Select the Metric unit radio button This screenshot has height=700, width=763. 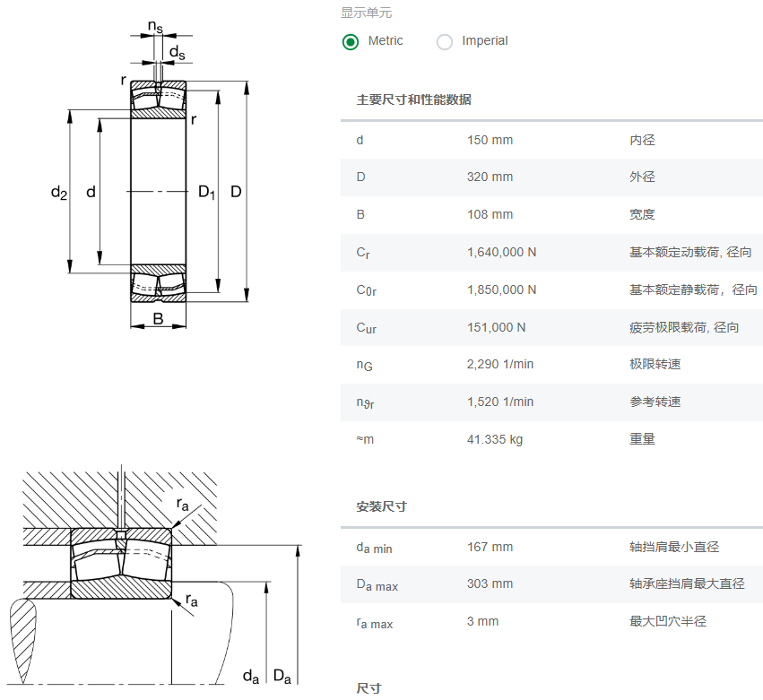[x=351, y=42]
